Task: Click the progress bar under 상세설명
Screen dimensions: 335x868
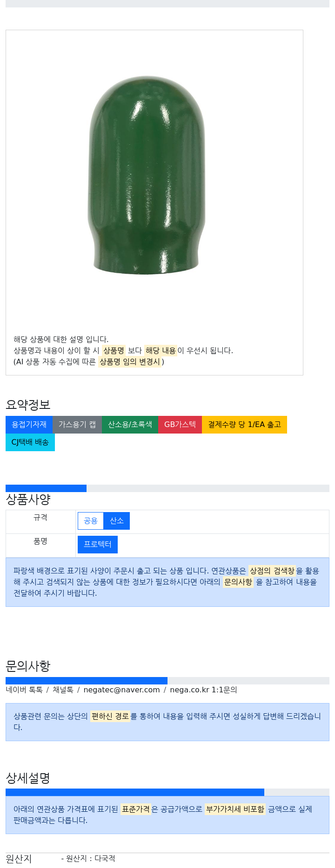Action: [x=167, y=792]
